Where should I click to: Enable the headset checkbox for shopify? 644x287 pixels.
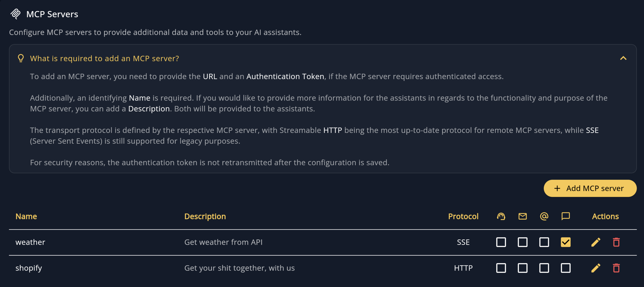[x=501, y=268]
